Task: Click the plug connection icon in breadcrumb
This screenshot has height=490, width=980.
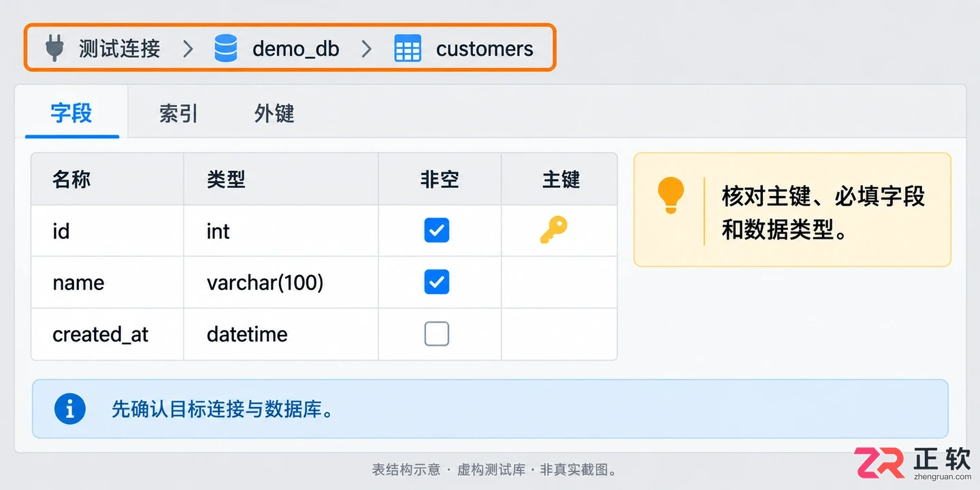Action: 54,48
